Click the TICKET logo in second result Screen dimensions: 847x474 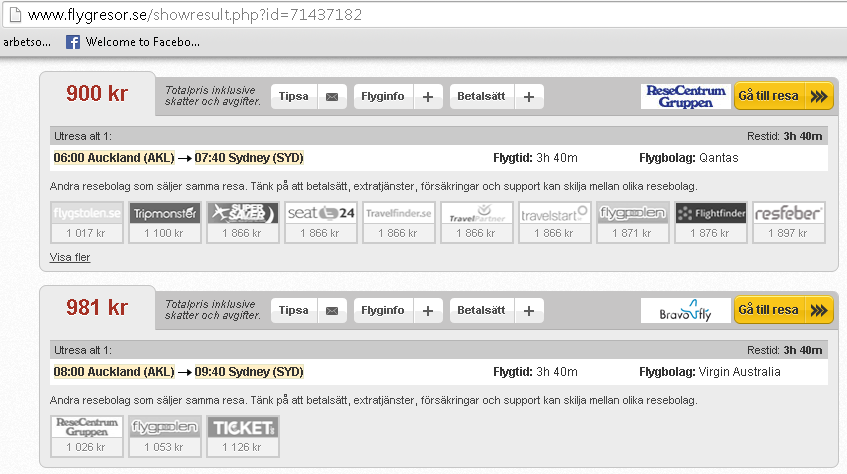tap(242, 428)
